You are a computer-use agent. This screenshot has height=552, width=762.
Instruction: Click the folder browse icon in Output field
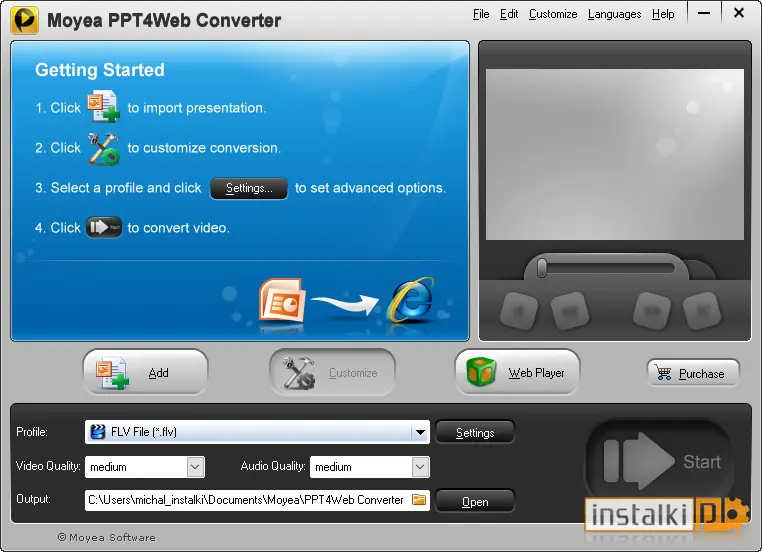[x=419, y=500]
